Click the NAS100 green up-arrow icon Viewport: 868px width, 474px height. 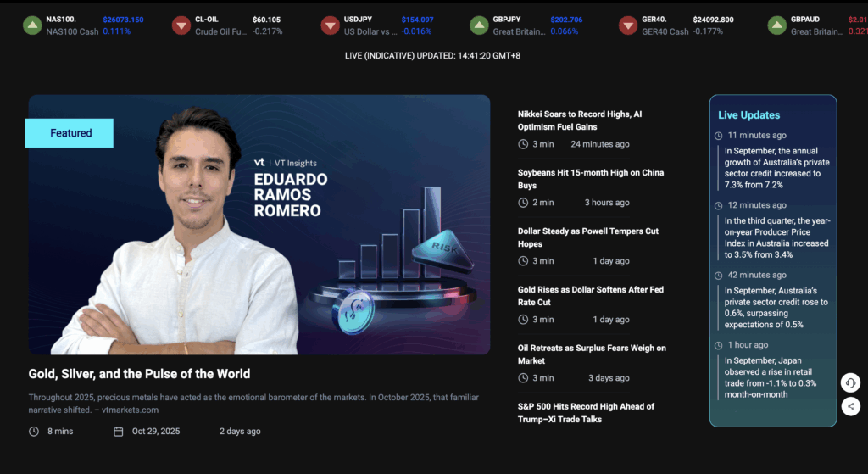(31, 25)
